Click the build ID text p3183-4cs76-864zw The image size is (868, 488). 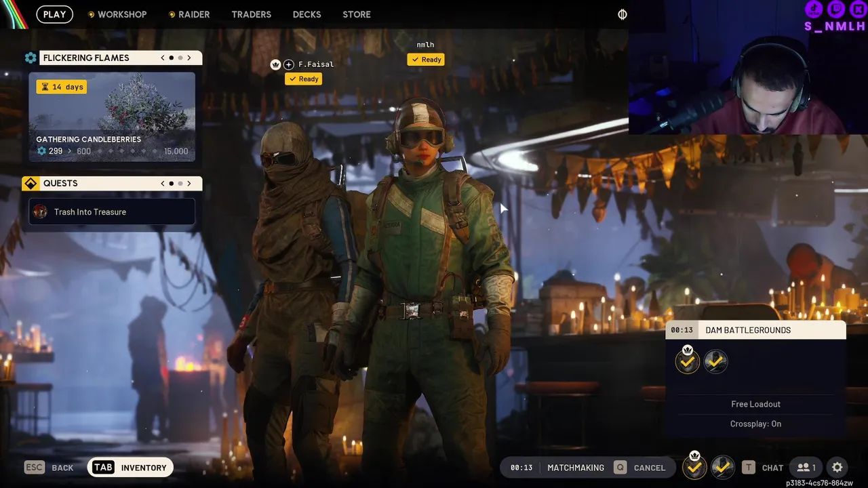[x=819, y=483]
